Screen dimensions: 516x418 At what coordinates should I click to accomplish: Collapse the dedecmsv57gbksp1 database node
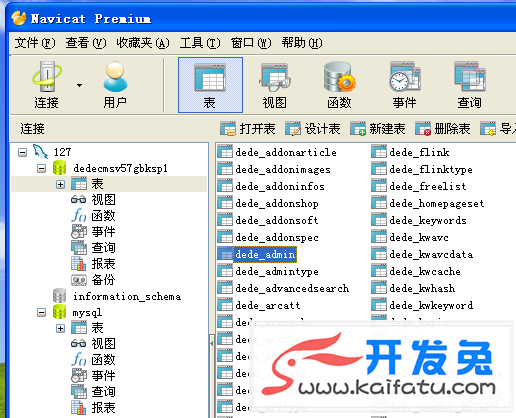[41, 168]
